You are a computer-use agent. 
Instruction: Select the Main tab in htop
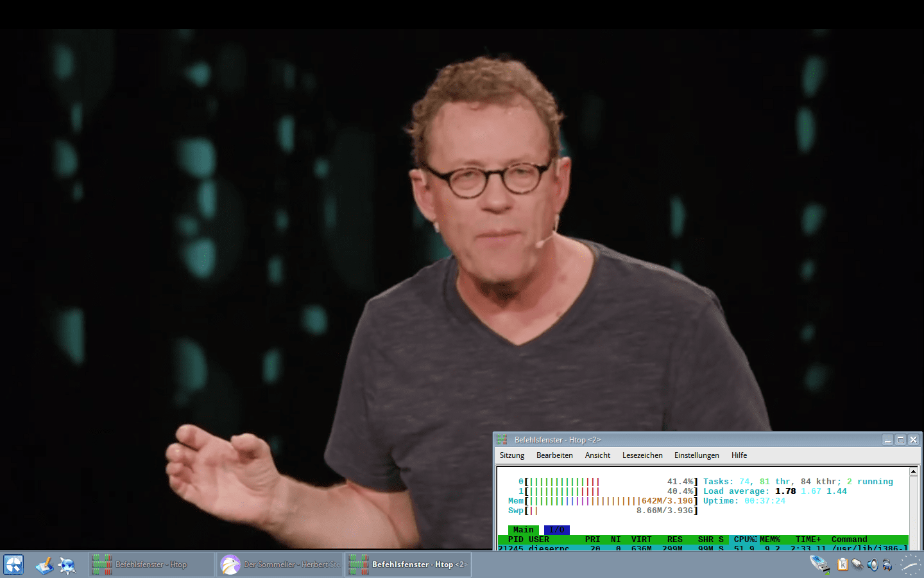(524, 530)
